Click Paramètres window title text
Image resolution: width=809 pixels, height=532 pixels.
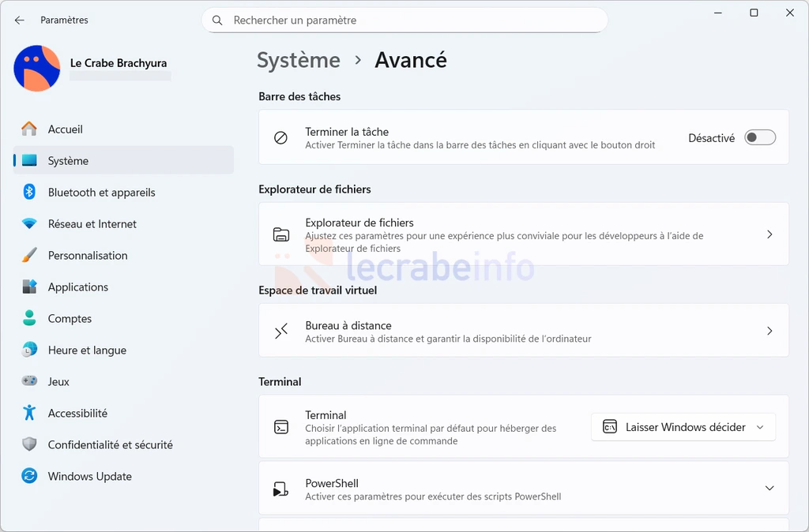65,20
